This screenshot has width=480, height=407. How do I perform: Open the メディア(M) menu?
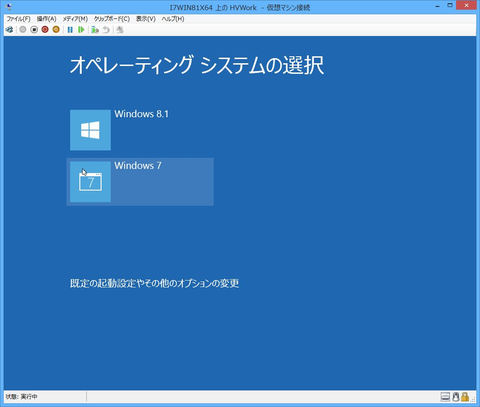pyautogui.click(x=75, y=19)
